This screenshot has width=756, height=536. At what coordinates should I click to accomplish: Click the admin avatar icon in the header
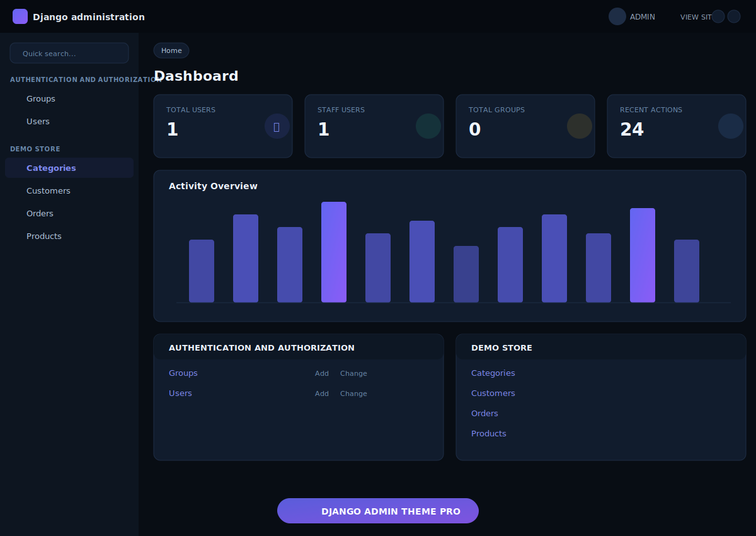tap(617, 16)
